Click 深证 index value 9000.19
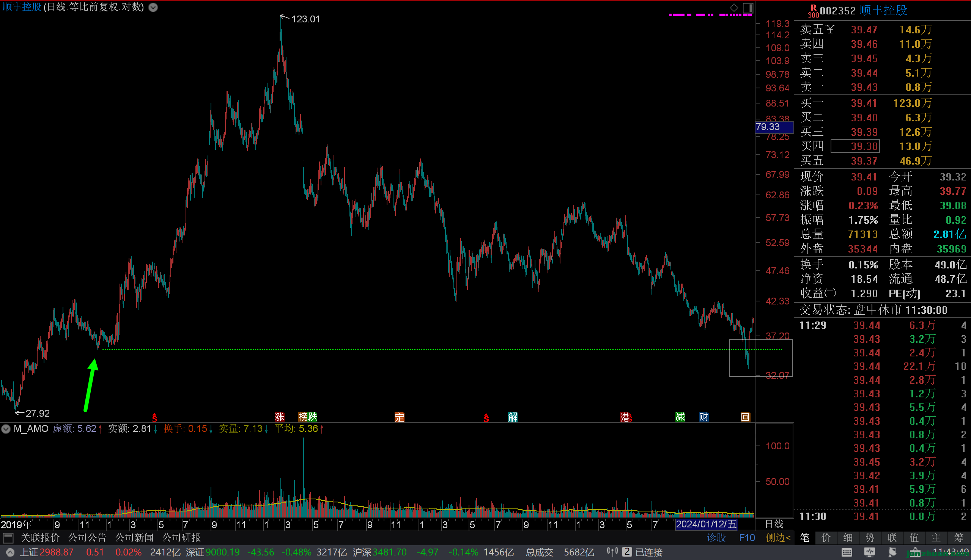The width and height of the screenshot is (971, 560). (222, 552)
